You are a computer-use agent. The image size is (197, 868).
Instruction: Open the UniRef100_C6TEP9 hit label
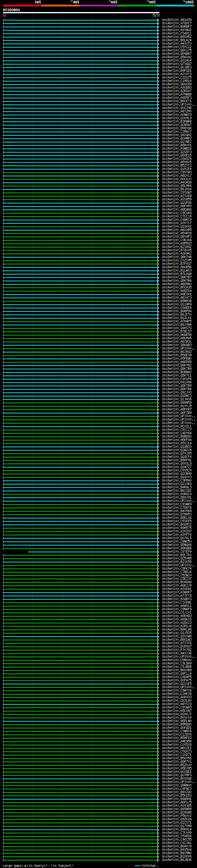[x=176, y=551]
